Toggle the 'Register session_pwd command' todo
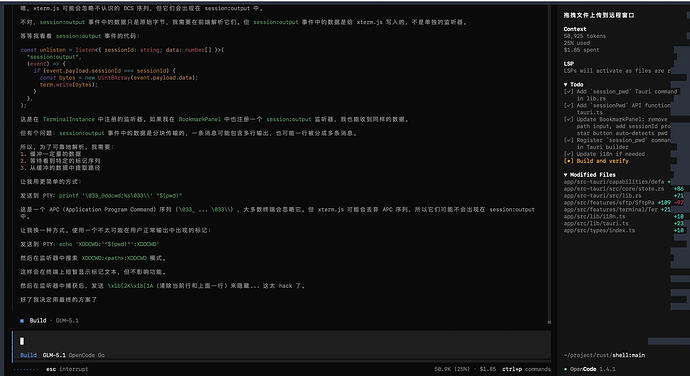690x376 pixels. click(569, 140)
